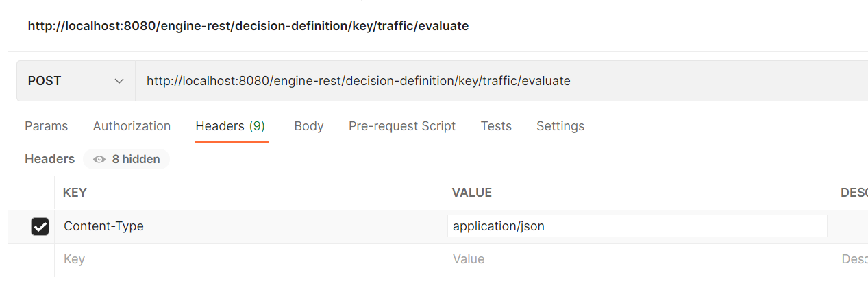Open the Pre-request Script tab
The width and height of the screenshot is (868, 290).
(x=402, y=126)
